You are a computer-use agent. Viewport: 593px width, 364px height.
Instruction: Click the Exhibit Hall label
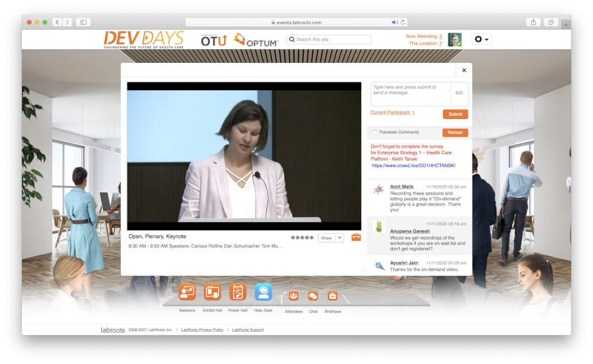(x=212, y=310)
